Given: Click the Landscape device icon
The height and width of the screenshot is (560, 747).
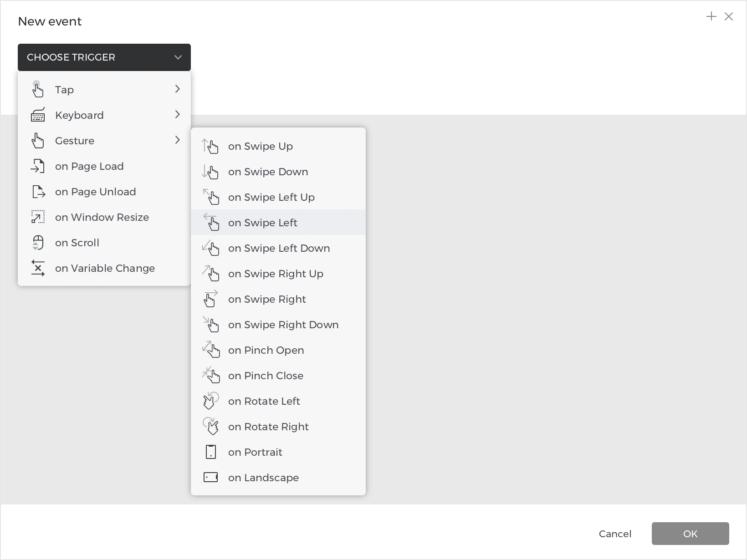Looking at the screenshot, I should [x=210, y=478].
